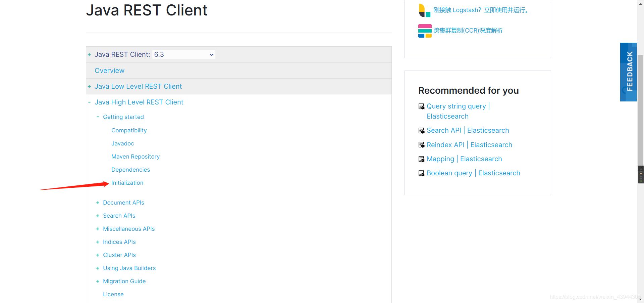
Task: Expand the Cluster APIs section
Action: pos(98,255)
